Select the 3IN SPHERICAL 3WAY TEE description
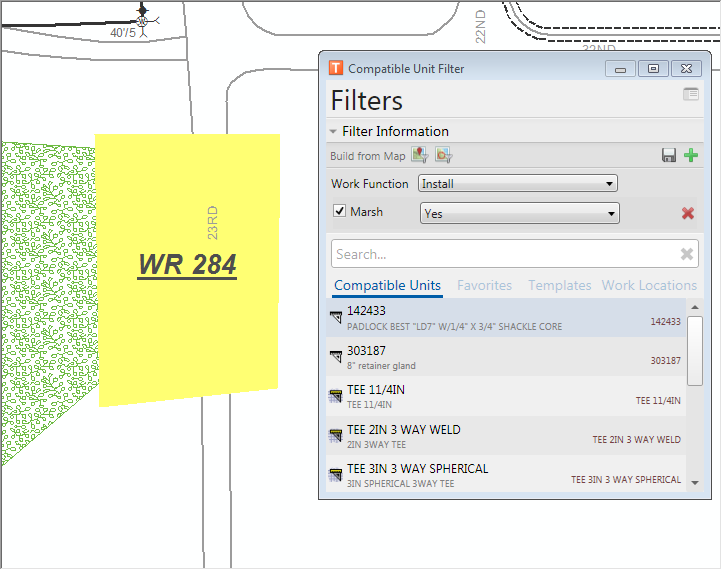 [400, 484]
